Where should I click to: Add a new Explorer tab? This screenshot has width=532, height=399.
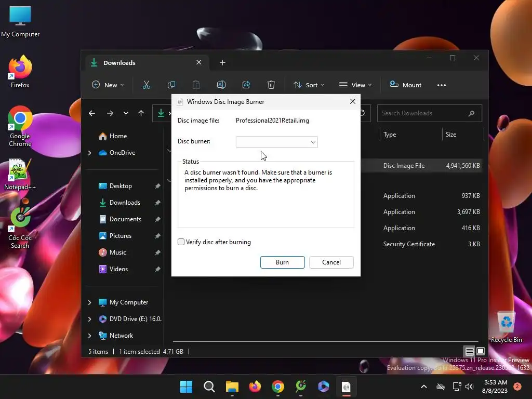click(222, 62)
